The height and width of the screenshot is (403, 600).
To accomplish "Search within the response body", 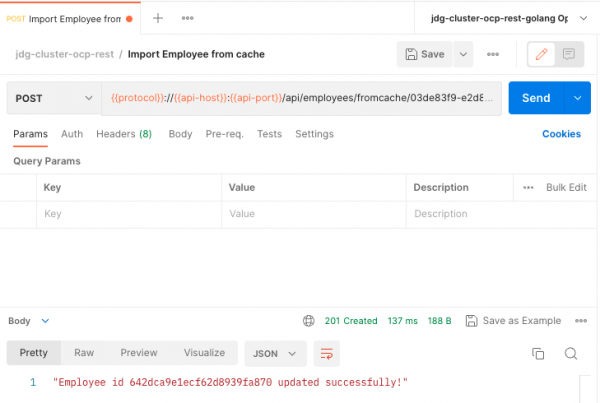I will click(571, 353).
